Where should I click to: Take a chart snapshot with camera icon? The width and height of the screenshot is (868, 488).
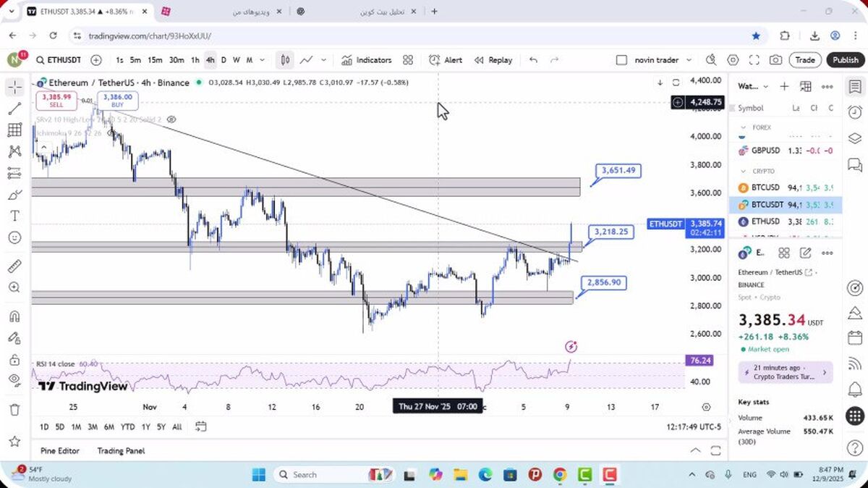pos(775,60)
